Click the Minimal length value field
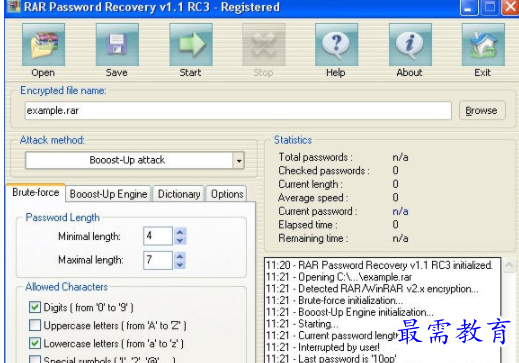 pos(158,236)
